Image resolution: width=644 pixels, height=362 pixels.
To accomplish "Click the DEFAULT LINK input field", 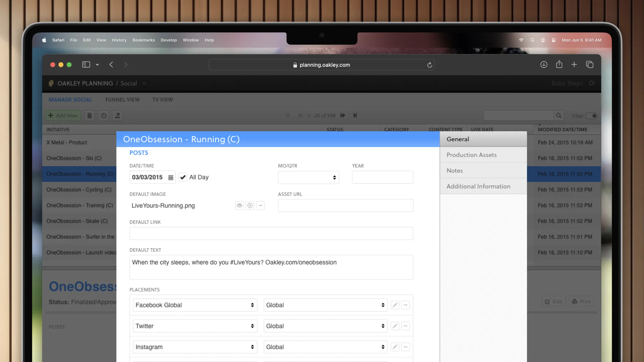I will pos(271,233).
